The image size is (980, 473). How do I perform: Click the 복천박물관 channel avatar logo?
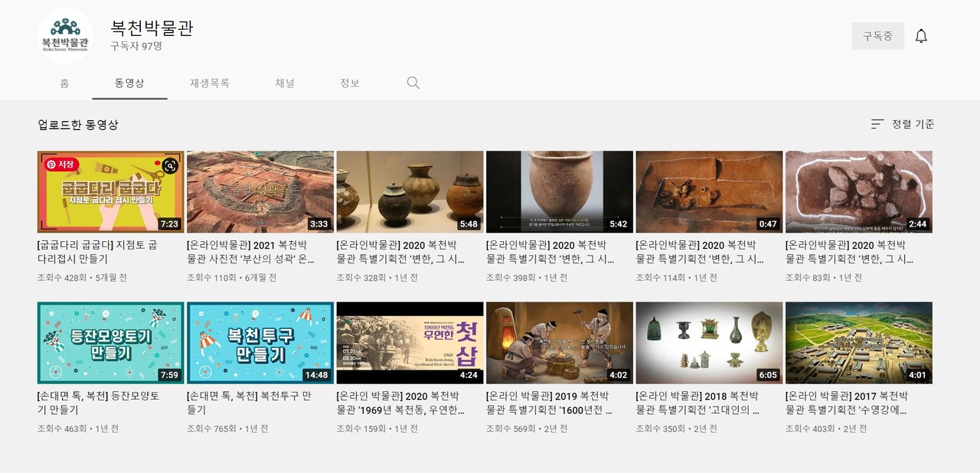click(65, 35)
